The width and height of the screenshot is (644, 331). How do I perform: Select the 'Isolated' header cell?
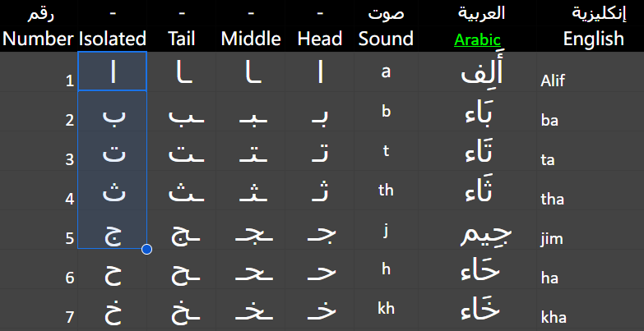113,39
